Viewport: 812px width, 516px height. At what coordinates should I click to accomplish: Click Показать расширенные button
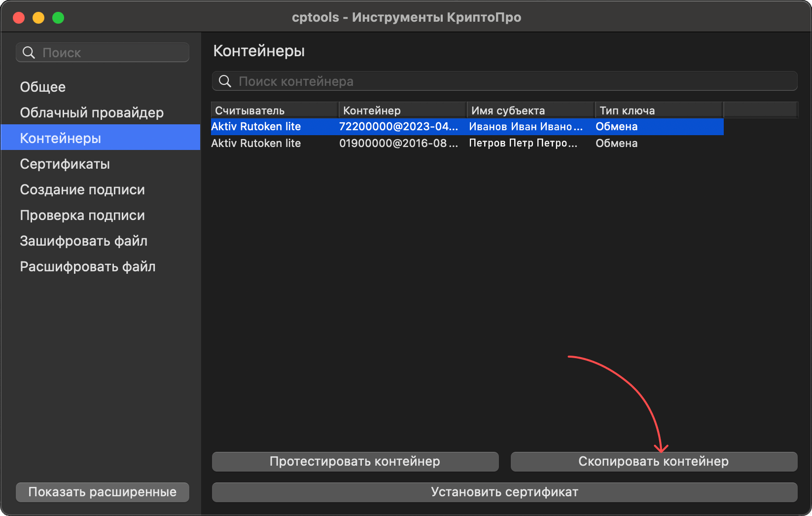(x=103, y=492)
